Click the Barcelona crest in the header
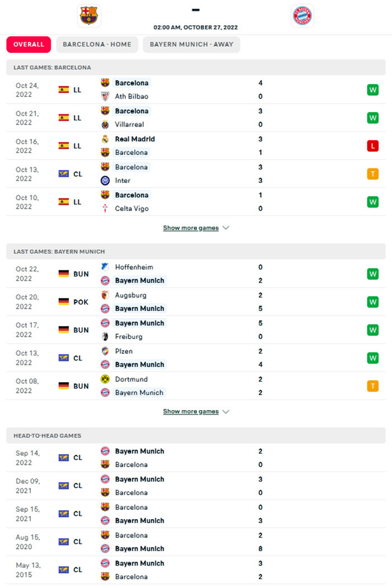This screenshot has width=392, height=588. 88,16
